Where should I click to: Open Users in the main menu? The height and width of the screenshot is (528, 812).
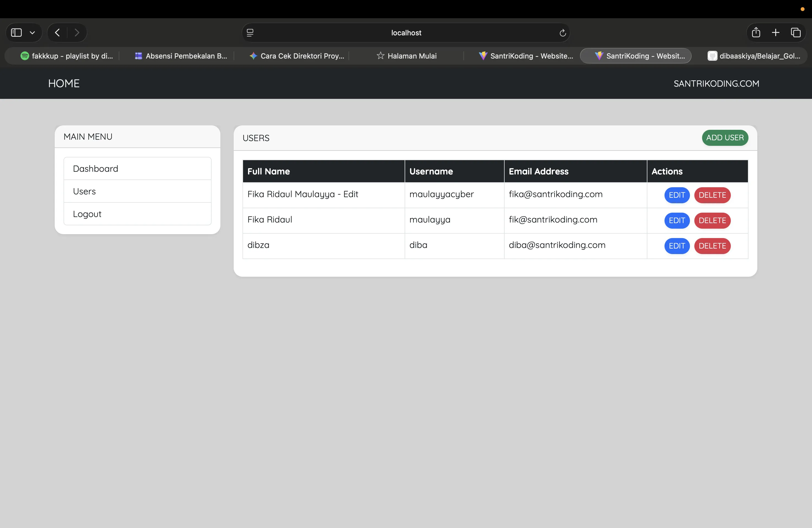(138, 191)
